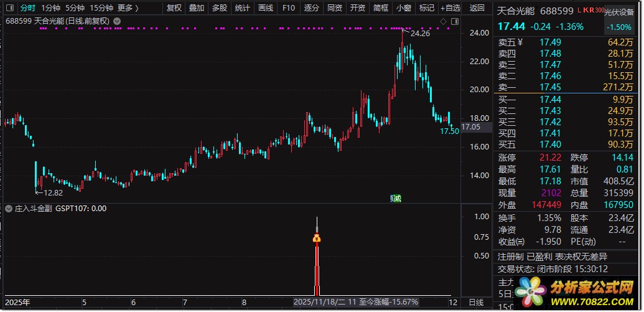Open the 小窗 mini window

pos(404,8)
